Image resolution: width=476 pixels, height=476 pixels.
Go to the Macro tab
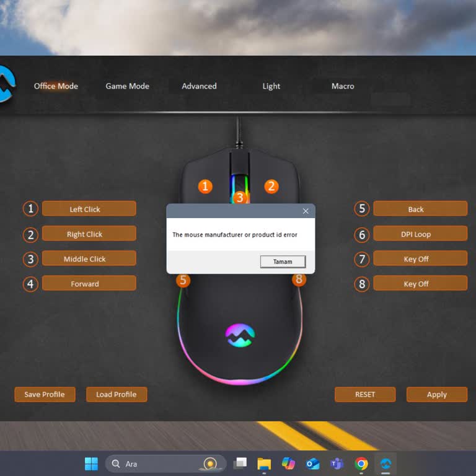point(343,86)
